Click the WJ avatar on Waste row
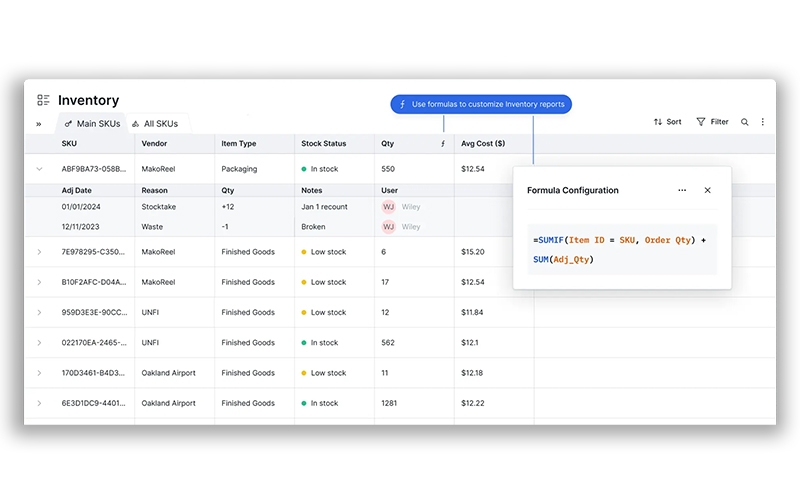Screen dimensions: 800x500 [388, 227]
